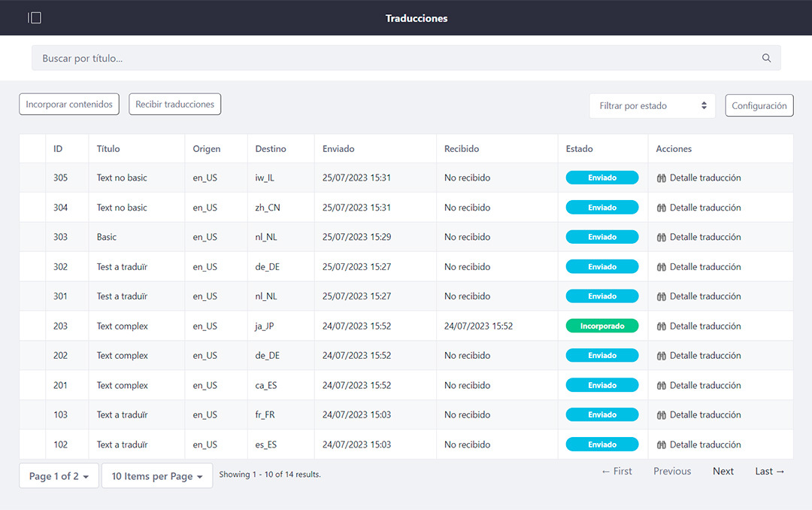
Task: Click the Incorporado status badge
Action: 602,326
